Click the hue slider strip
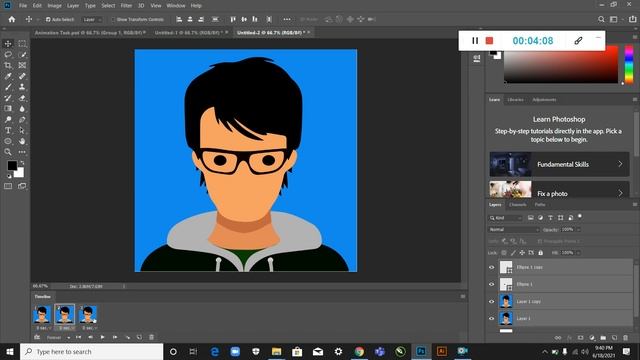The width and height of the screenshot is (640, 360). (629, 64)
